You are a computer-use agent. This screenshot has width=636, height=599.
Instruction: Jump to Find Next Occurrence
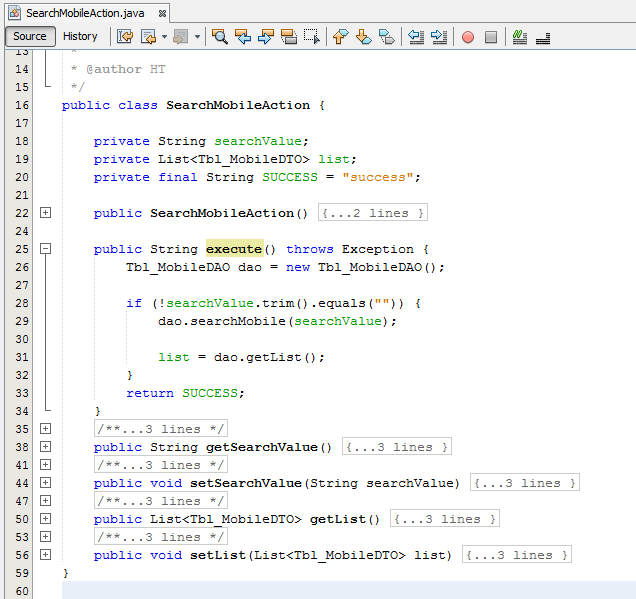(x=266, y=36)
